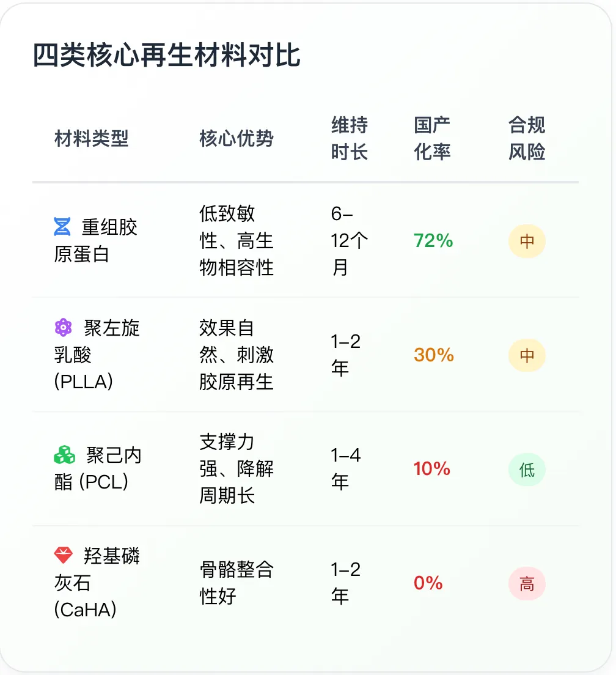Select the 合规风险 column header
Image resolution: width=616 pixels, height=675 pixels.
(527, 139)
